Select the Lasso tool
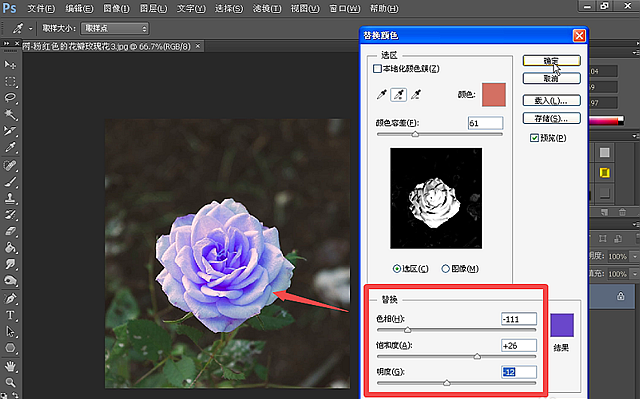The image size is (640, 399). [10, 98]
